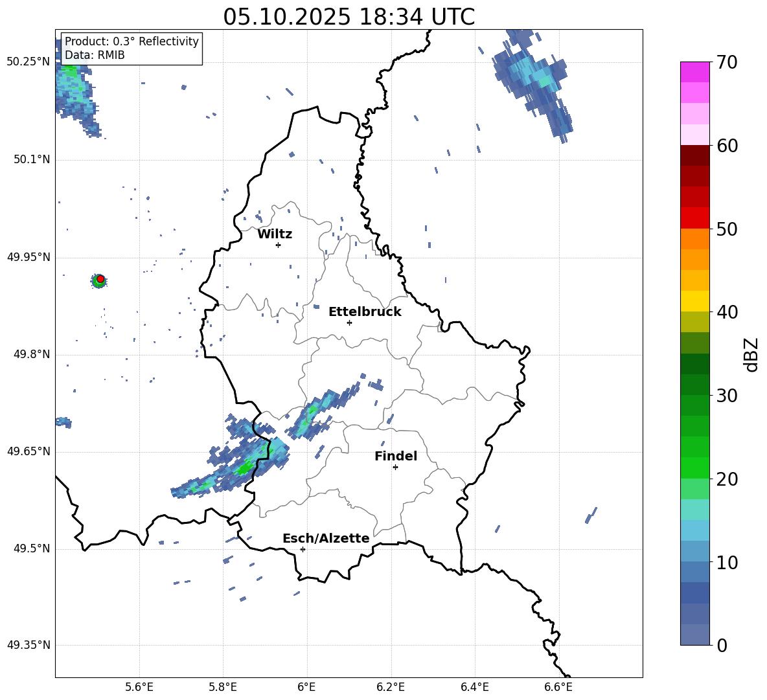767x700 pixels.
Task: Click the Ettelbruck cross marker
Action: point(349,322)
